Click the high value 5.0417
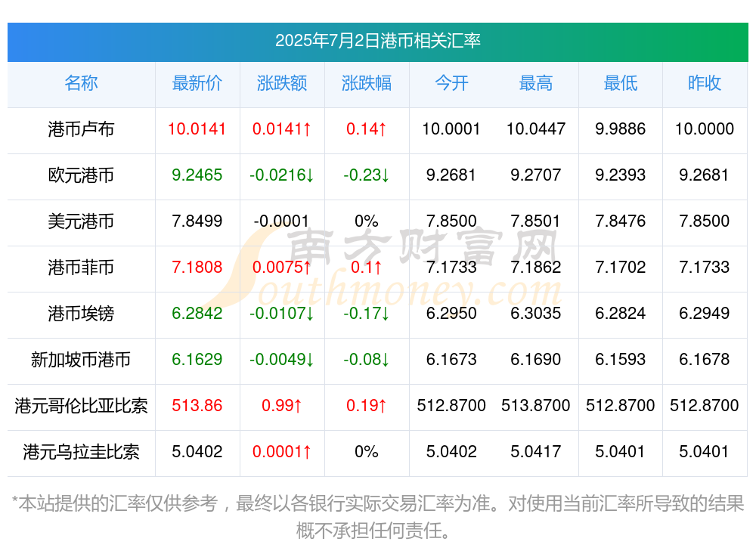 tap(536, 452)
